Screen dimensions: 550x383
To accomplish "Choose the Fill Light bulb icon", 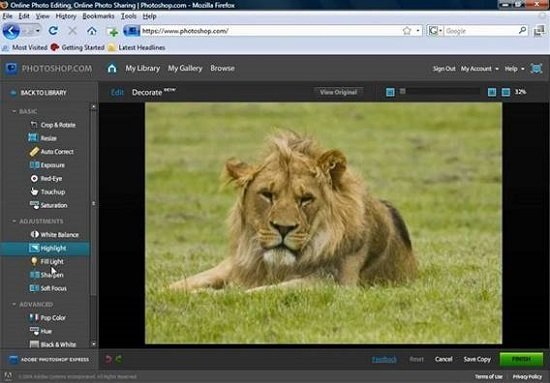I will [34, 261].
